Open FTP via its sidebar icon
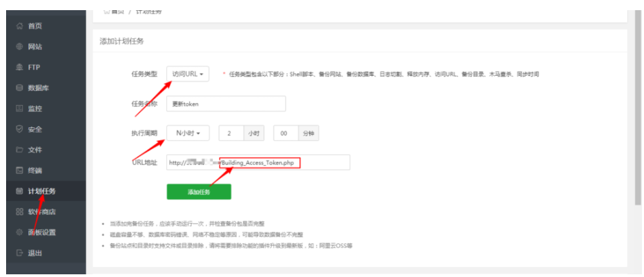This screenshot has width=644, height=277. [19, 67]
